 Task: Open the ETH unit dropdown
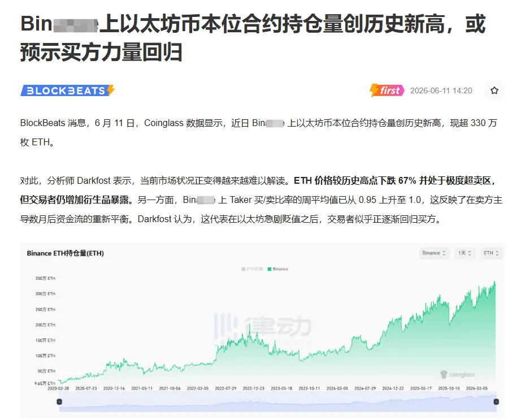click(x=491, y=253)
